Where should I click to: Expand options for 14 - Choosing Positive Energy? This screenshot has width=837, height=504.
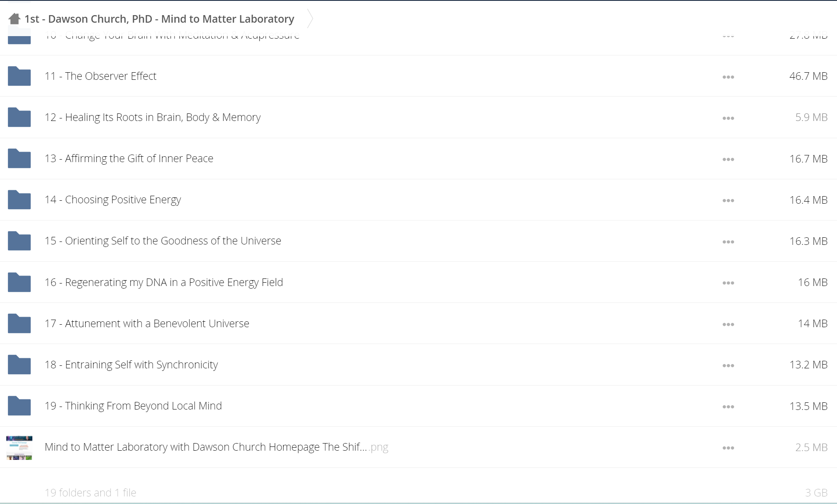coord(728,200)
